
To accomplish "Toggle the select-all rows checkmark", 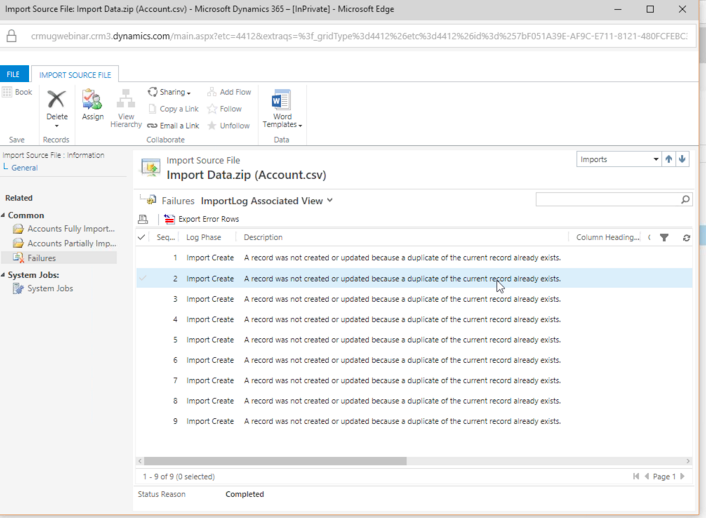I will click(x=141, y=237).
